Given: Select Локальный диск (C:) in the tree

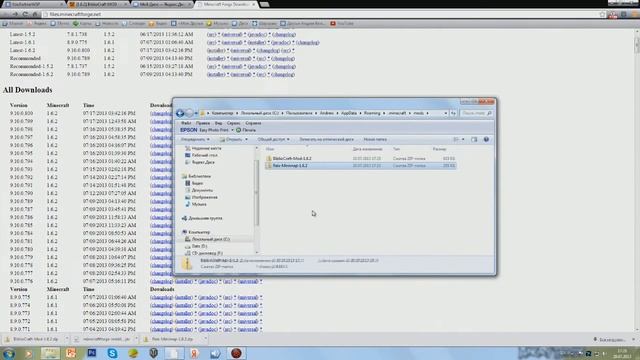Looking at the screenshot, I should click(208, 239).
